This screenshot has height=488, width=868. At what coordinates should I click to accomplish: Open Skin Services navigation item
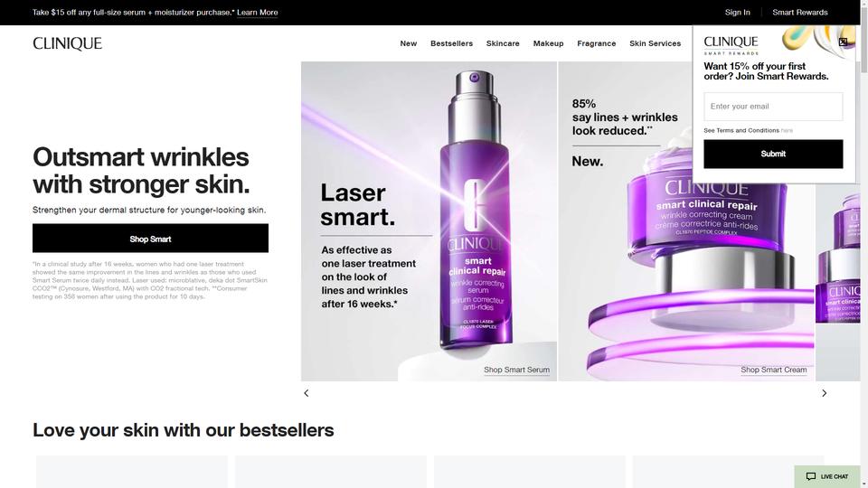(x=655, y=43)
